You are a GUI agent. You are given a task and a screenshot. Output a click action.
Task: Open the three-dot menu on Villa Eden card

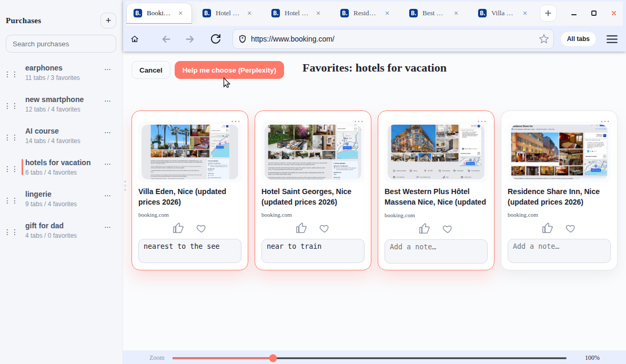[x=236, y=120]
